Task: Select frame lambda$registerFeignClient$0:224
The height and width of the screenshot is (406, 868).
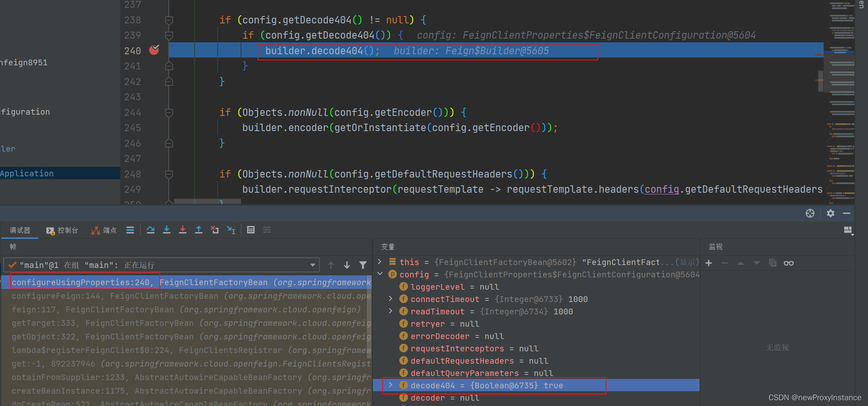Action: point(187,350)
